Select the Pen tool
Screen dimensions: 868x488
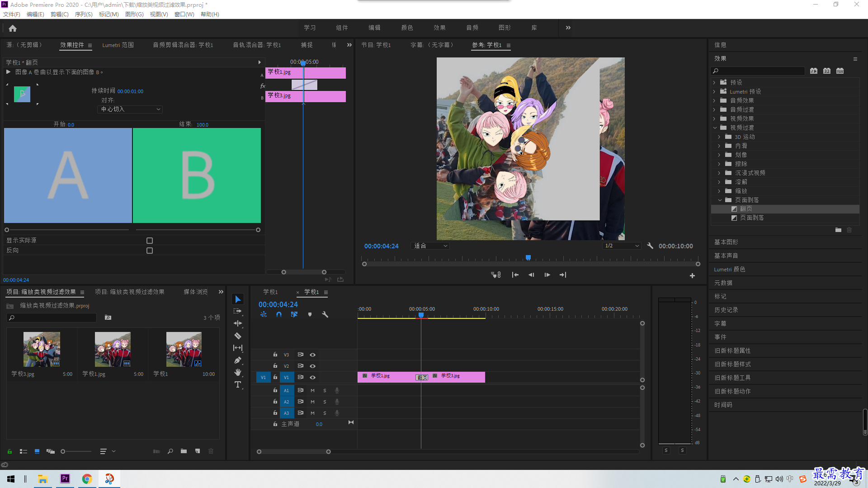click(238, 360)
